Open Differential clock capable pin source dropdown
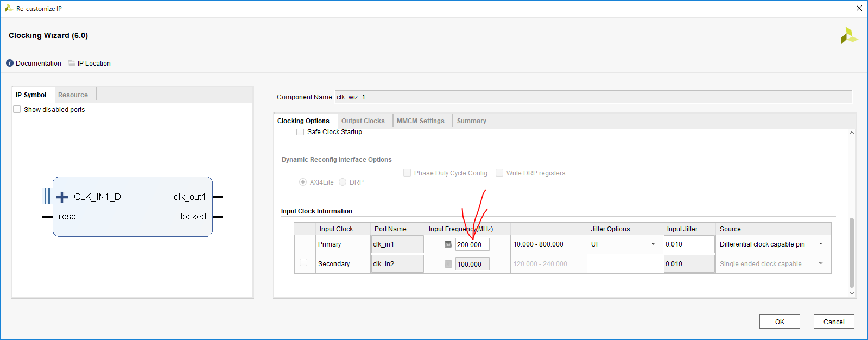The height and width of the screenshot is (340, 868). 821,244
